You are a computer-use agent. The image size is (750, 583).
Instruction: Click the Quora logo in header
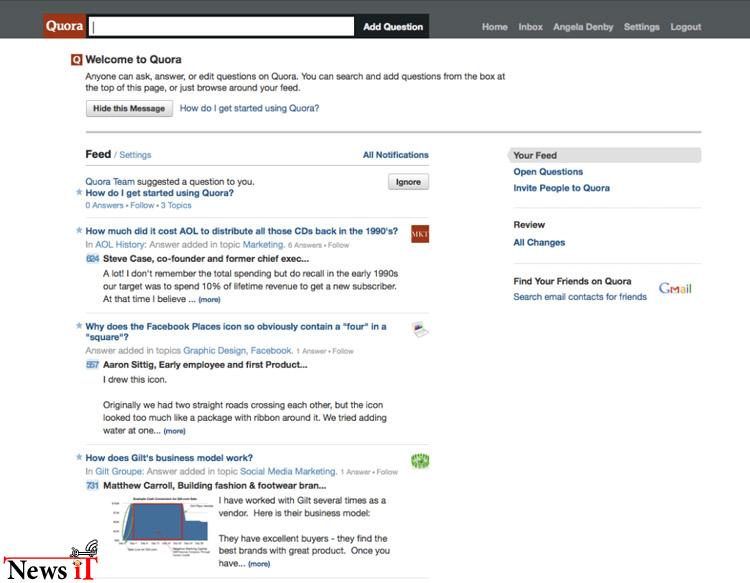click(64, 26)
